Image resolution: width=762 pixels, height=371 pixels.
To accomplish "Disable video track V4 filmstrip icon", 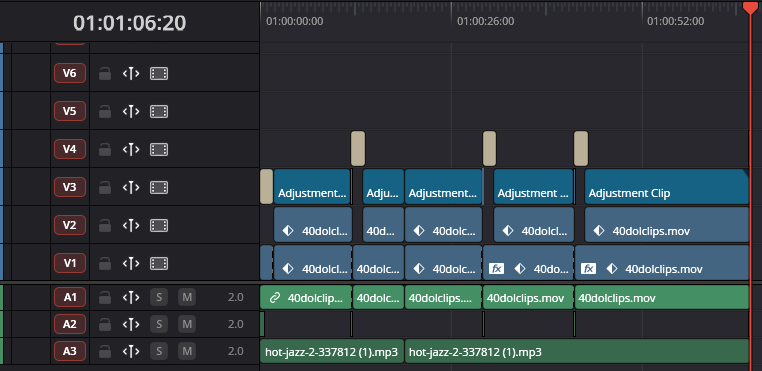I will 159,150.
